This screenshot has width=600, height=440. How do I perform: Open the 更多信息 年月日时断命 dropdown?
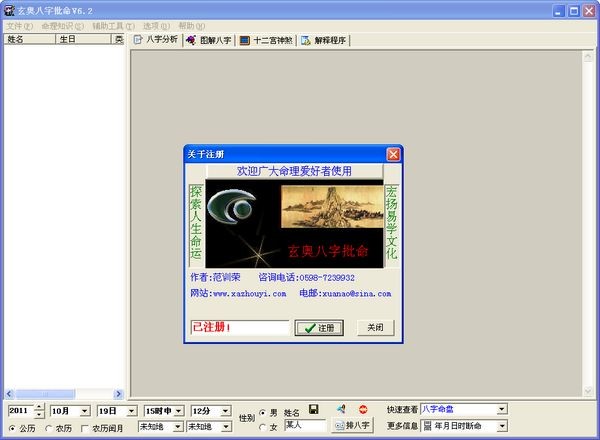coord(502,425)
